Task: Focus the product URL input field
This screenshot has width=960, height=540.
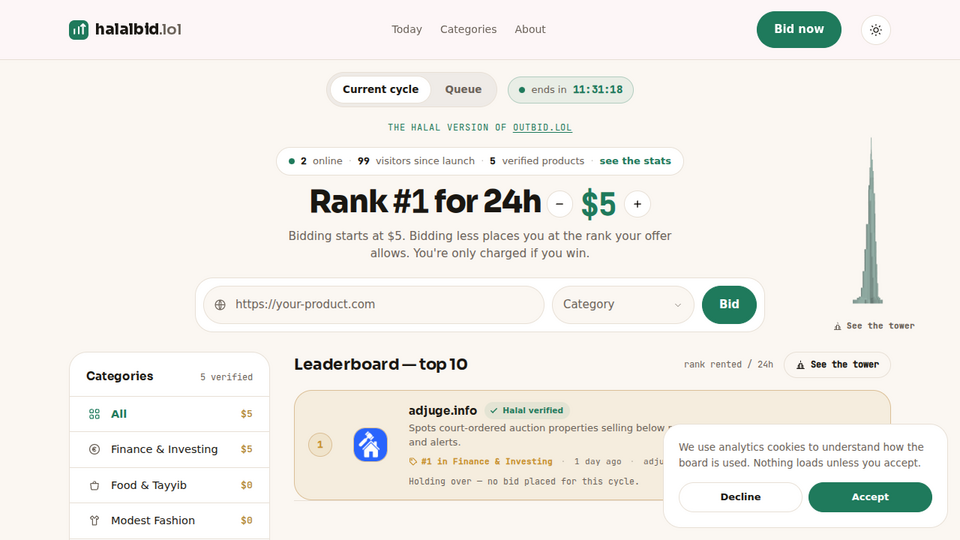Action: click(x=373, y=304)
